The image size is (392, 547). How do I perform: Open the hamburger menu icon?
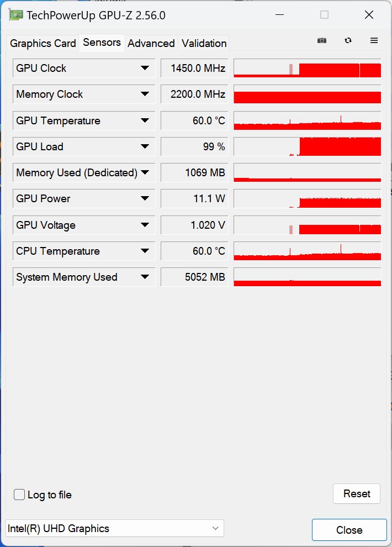coord(374,41)
